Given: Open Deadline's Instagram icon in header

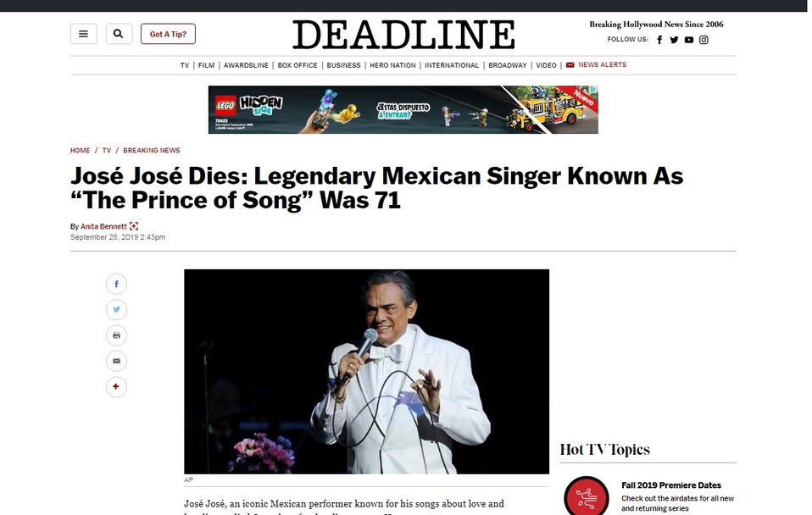Looking at the screenshot, I should coord(704,40).
